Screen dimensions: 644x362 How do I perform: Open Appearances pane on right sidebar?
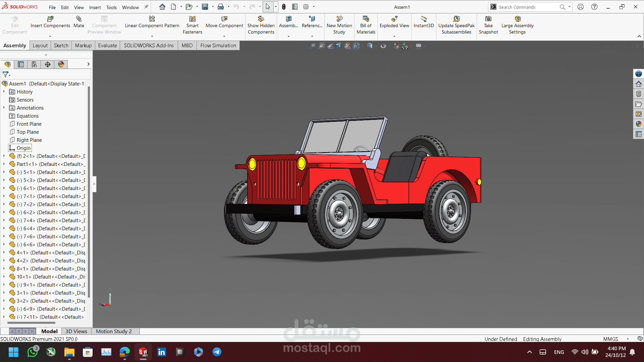click(x=639, y=124)
